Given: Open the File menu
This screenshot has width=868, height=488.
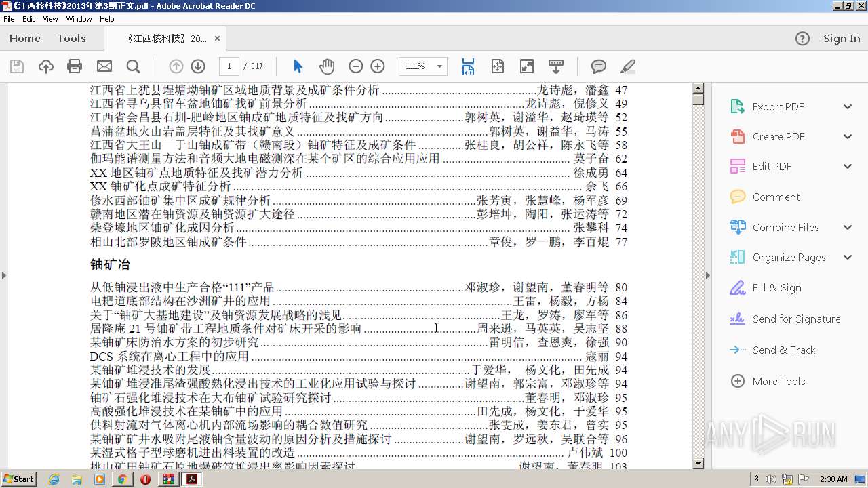Looking at the screenshot, I should [9, 19].
